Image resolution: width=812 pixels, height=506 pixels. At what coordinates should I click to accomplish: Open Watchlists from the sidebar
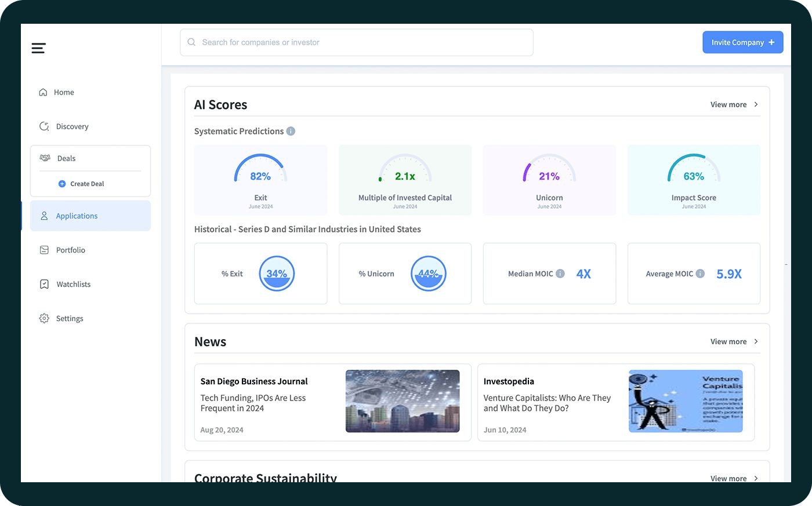click(x=74, y=284)
